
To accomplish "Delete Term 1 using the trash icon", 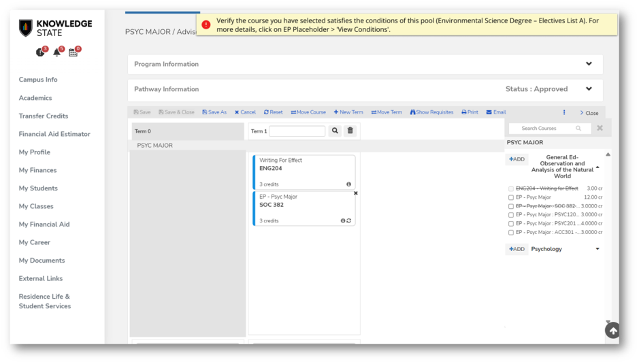I will click(350, 131).
